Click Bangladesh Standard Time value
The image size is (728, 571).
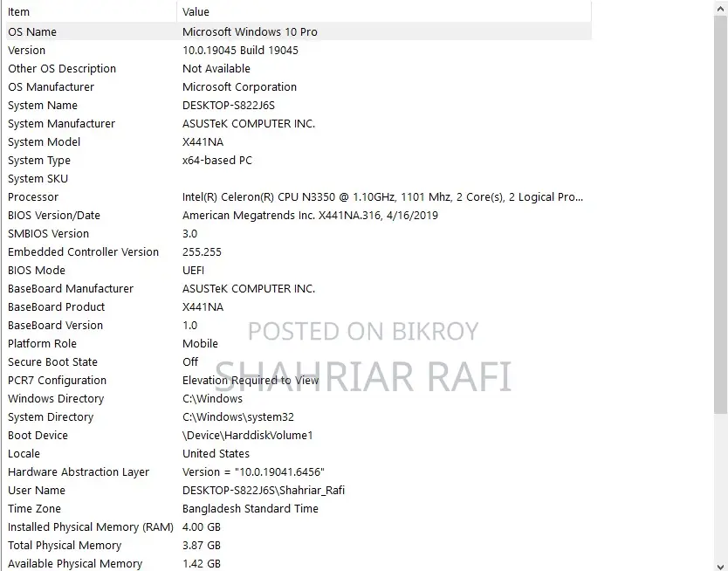[x=251, y=509]
